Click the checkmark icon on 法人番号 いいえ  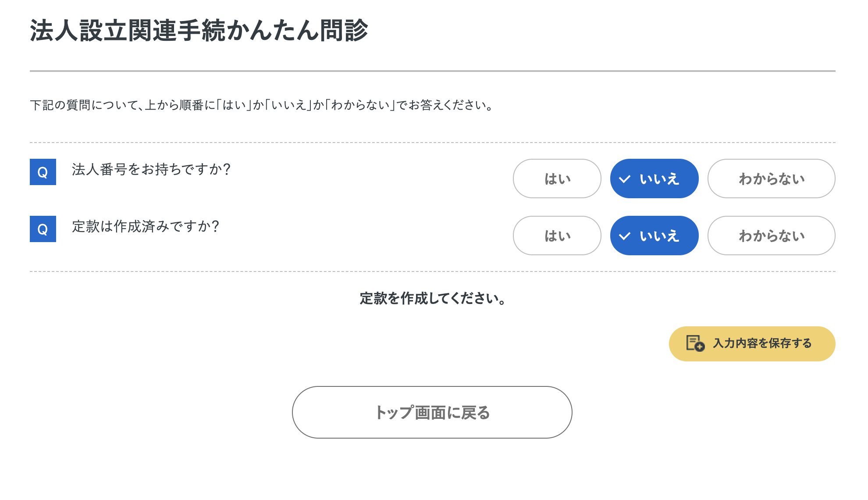(x=625, y=179)
